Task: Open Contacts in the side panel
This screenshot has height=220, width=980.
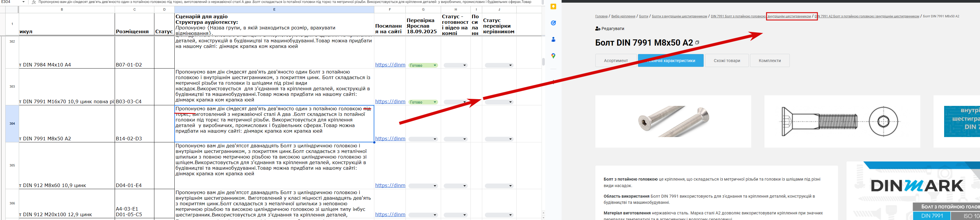Action: 553,39
